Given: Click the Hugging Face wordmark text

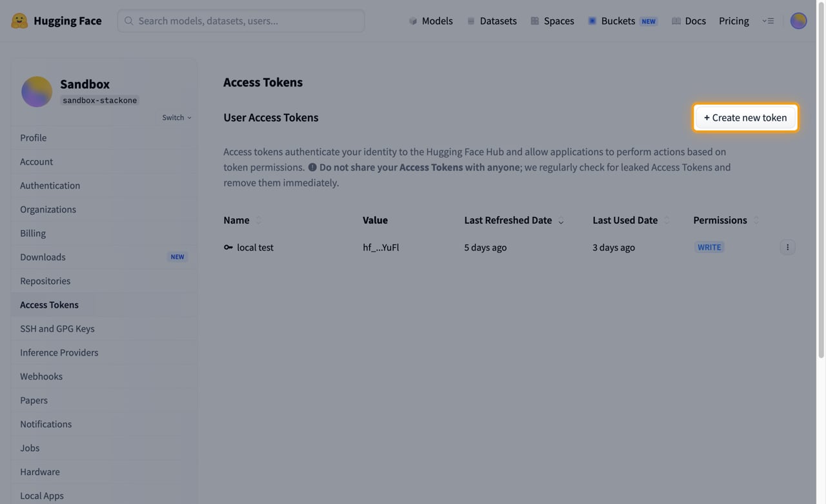Looking at the screenshot, I should 68,21.
